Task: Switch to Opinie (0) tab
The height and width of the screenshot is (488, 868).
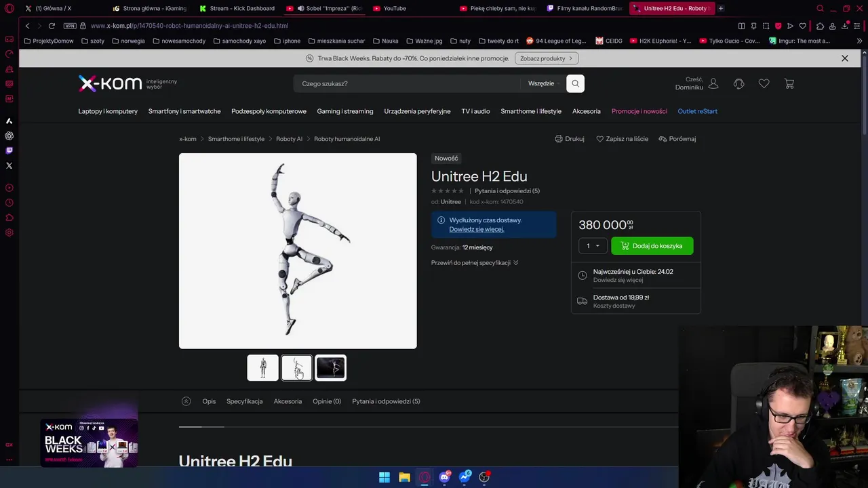Action: (x=327, y=401)
